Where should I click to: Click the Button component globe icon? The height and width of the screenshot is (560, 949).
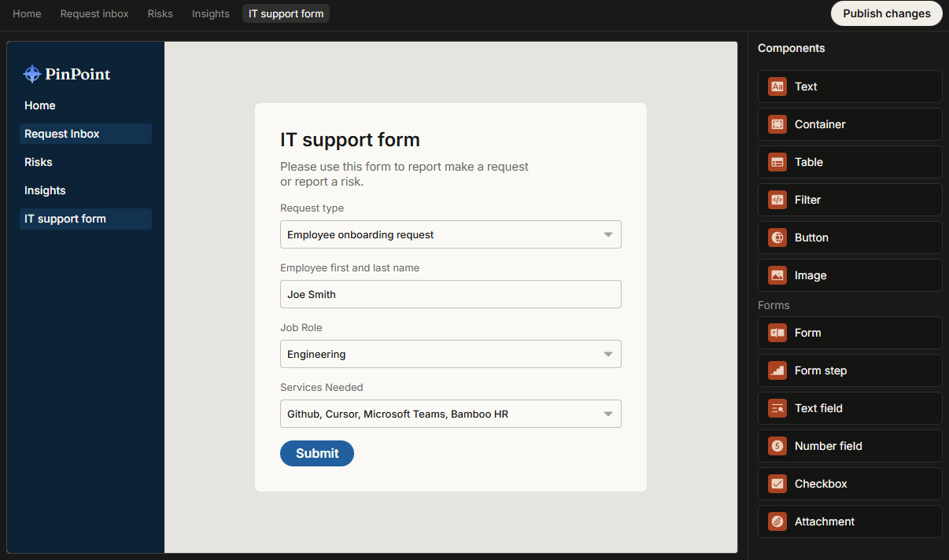pyautogui.click(x=777, y=238)
